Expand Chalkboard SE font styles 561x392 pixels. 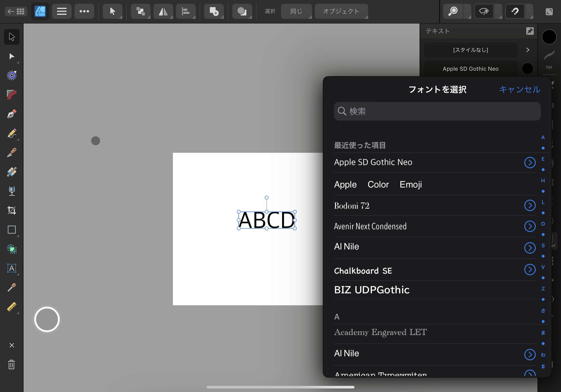[x=530, y=270]
